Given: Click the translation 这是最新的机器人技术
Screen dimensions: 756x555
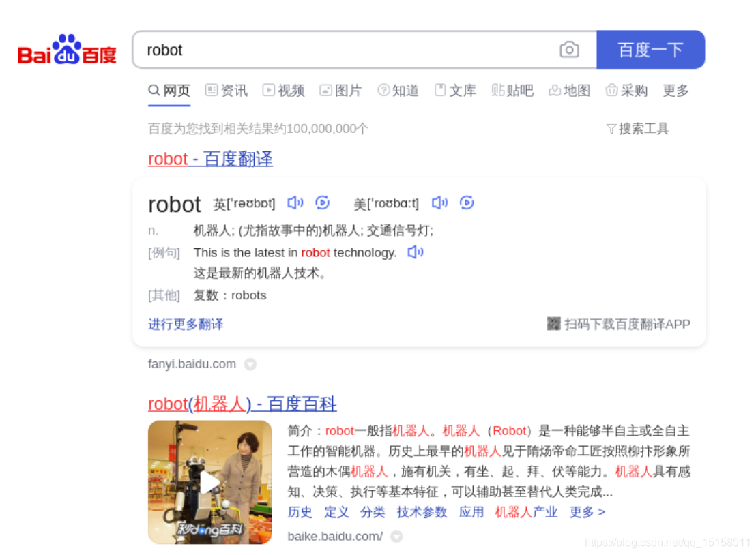Looking at the screenshot, I should pos(261,273).
